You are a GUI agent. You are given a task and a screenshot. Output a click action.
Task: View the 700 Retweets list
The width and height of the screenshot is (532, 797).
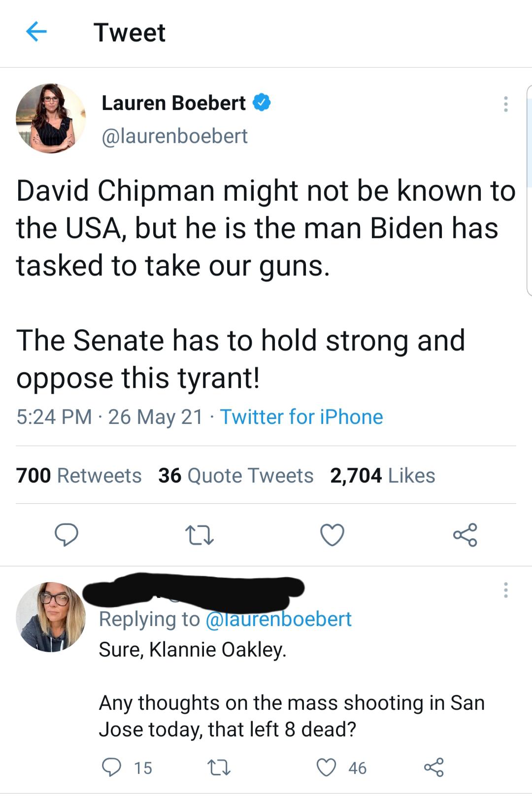point(79,476)
